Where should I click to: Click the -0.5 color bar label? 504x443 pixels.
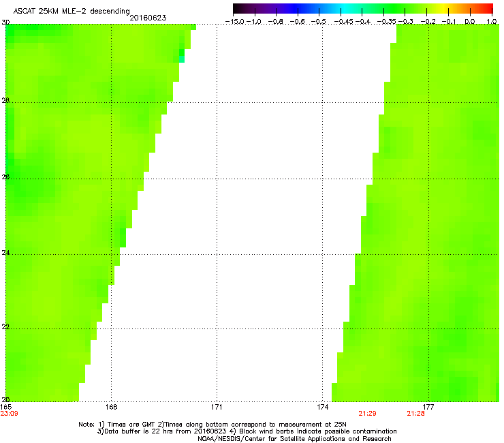(x=319, y=22)
